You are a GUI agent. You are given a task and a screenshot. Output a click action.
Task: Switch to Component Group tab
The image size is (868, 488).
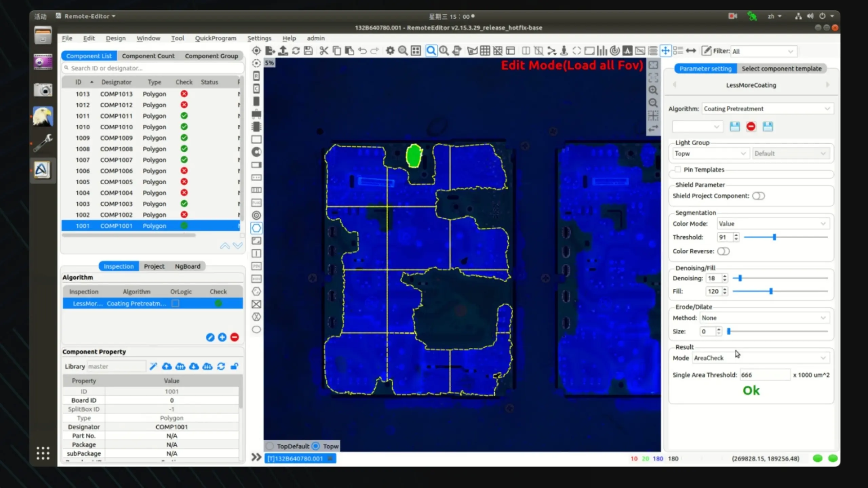[211, 56]
